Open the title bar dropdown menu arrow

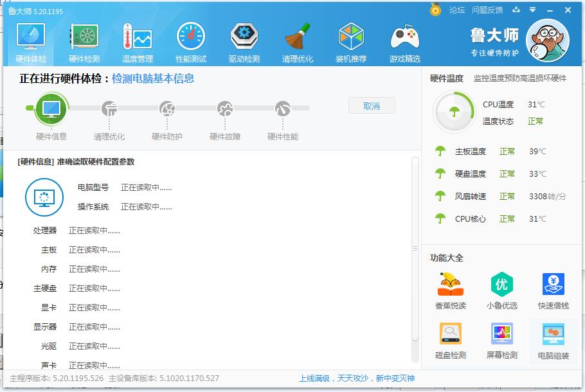(x=533, y=10)
